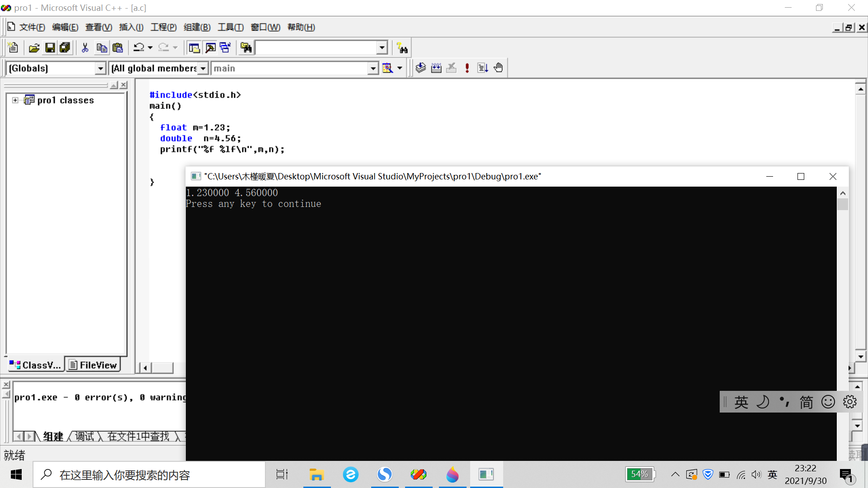Toggle the Output pane toolbar button

210,48
